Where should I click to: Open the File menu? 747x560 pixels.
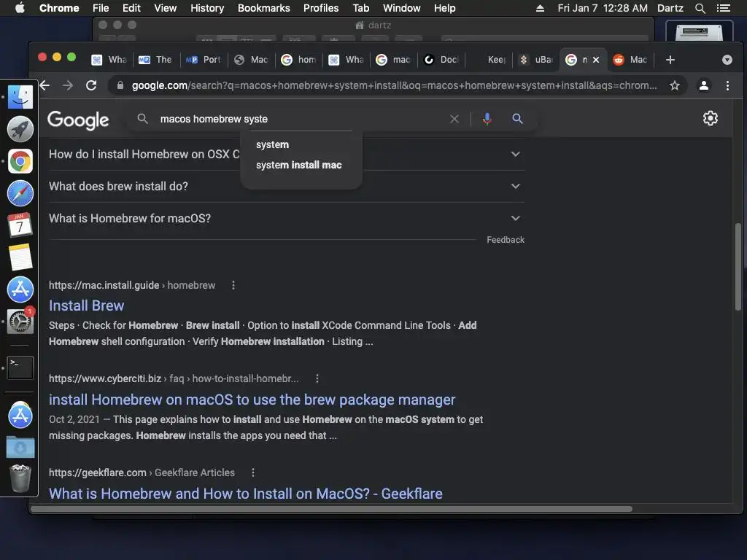[101, 8]
